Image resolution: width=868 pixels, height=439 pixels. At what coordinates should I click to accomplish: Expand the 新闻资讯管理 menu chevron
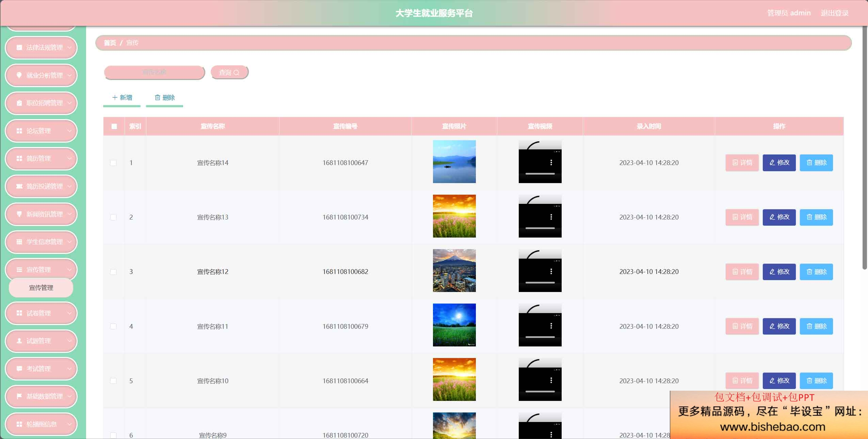pos(69,214)
